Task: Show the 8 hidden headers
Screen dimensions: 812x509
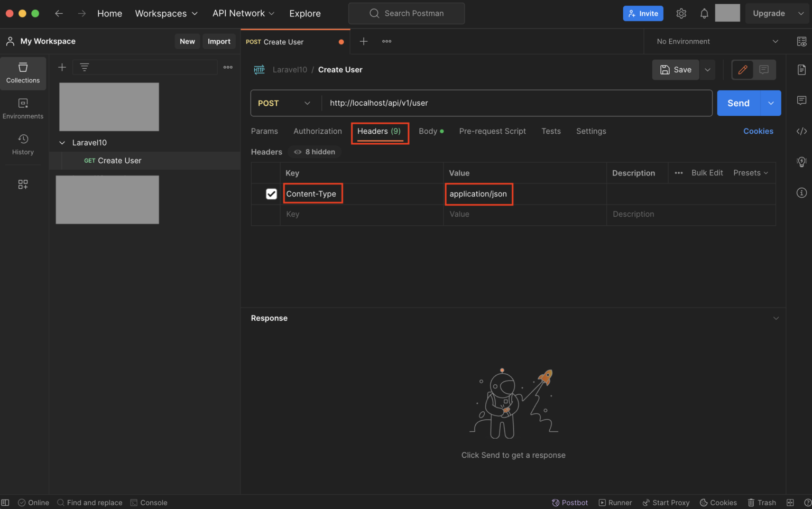Action: (x=314, y=152)
